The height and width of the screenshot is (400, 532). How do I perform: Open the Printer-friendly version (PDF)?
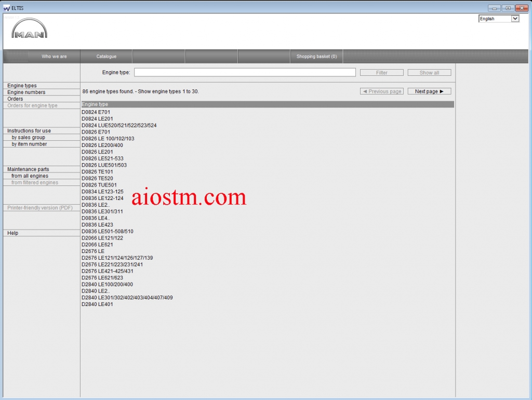point(41,207)
